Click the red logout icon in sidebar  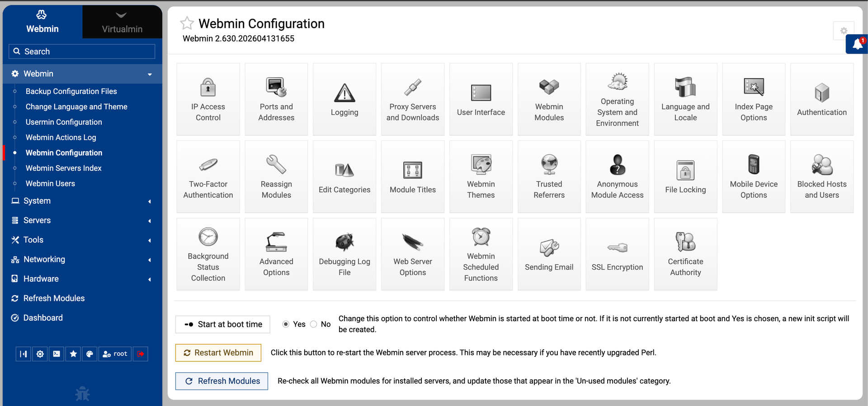[141, 354]
